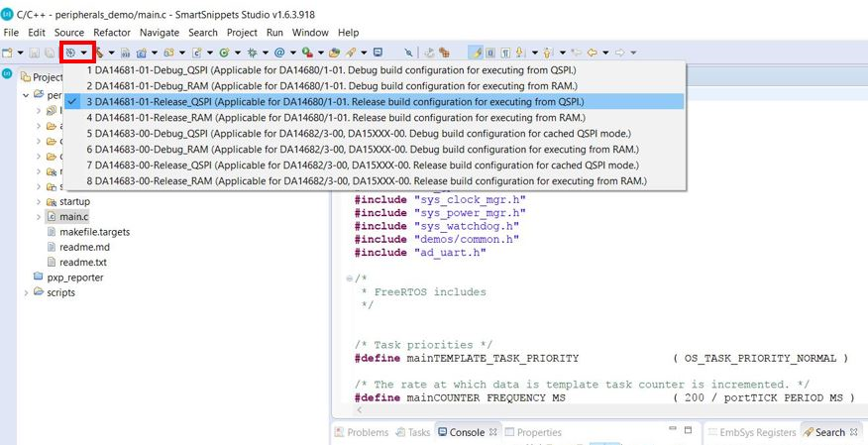Click the Save All toolbar icon
The height and width of the screenshot is (445, 868).
click(x=50, y=53)
